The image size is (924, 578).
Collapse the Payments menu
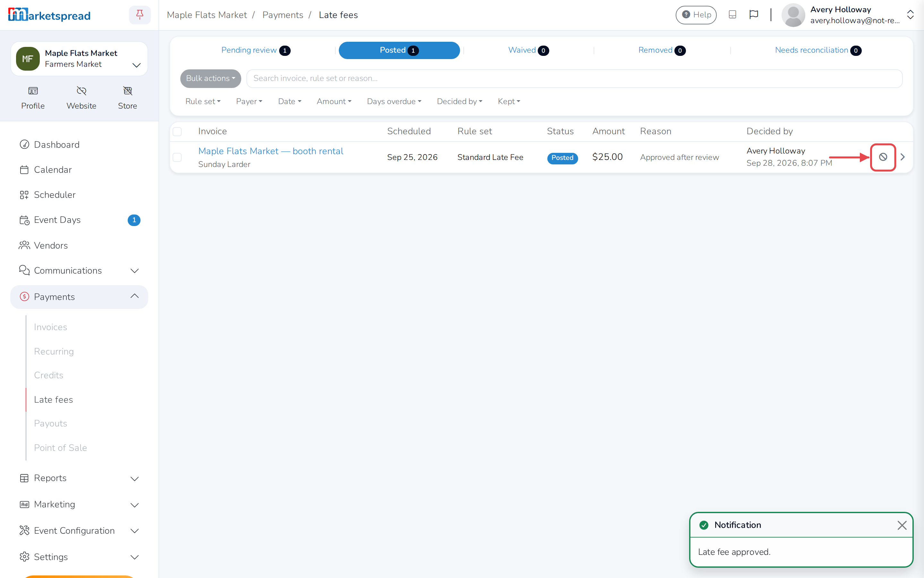(79, 297)
